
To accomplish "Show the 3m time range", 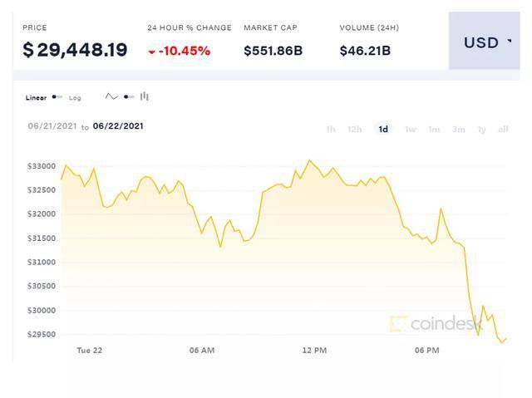I will point(458,129).
